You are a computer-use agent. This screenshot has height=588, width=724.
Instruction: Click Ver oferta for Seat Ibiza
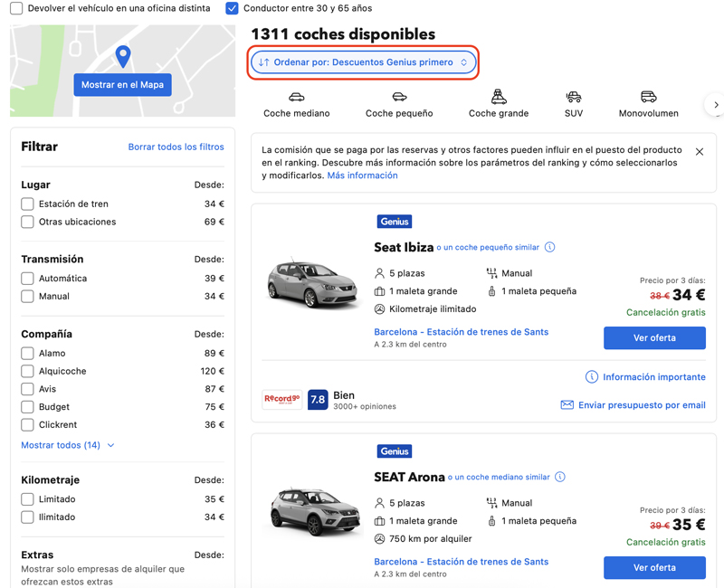click(x=654, y=337)
